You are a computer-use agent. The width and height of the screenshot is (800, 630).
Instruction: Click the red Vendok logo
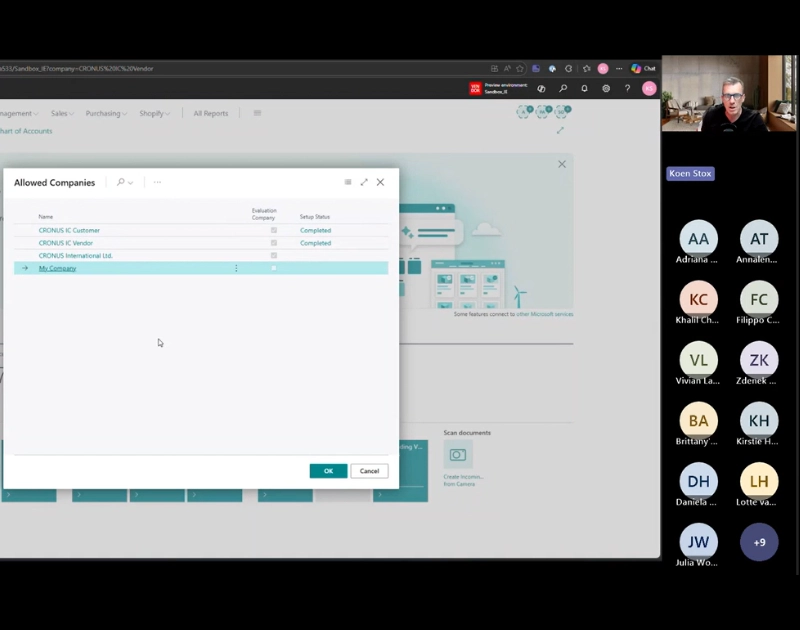[475, 88]
